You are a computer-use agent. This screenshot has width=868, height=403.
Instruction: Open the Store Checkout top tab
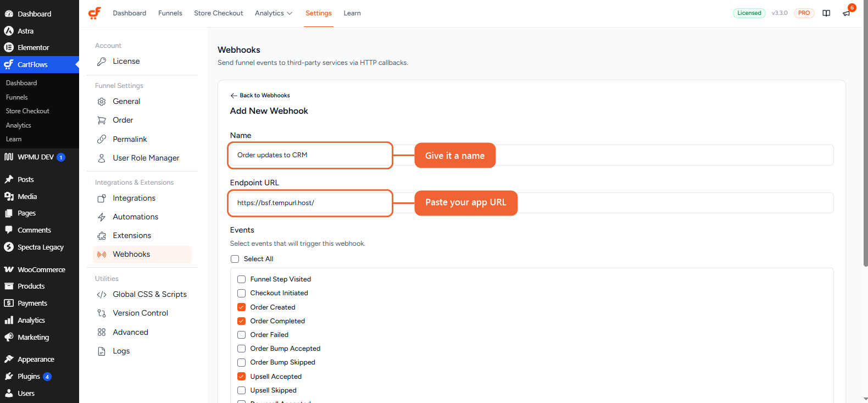[x=219, y=13]
